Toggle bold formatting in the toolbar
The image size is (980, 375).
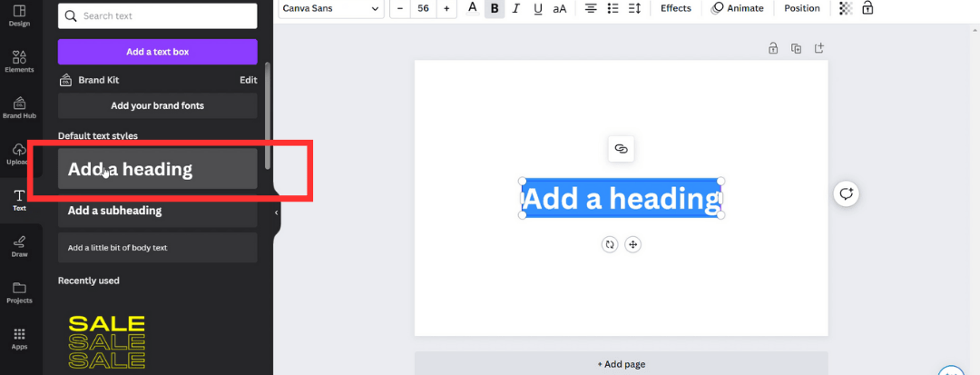495,9
